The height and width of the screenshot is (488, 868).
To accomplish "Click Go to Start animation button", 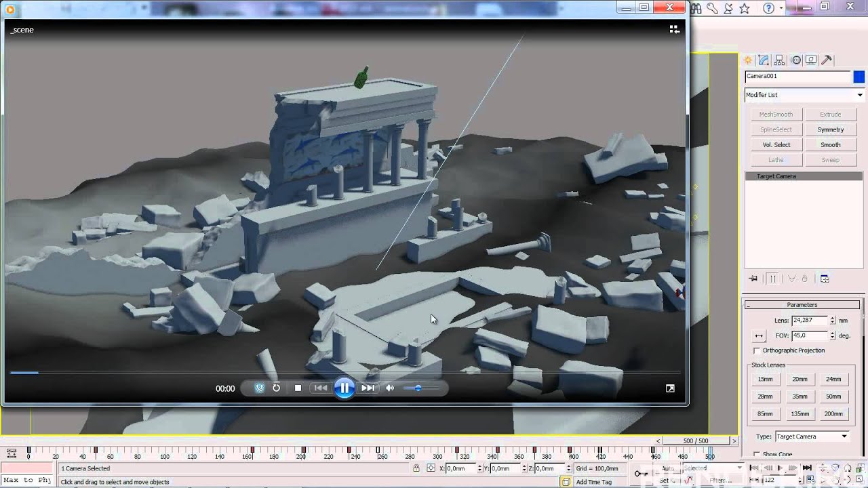I will click(755, 468).
